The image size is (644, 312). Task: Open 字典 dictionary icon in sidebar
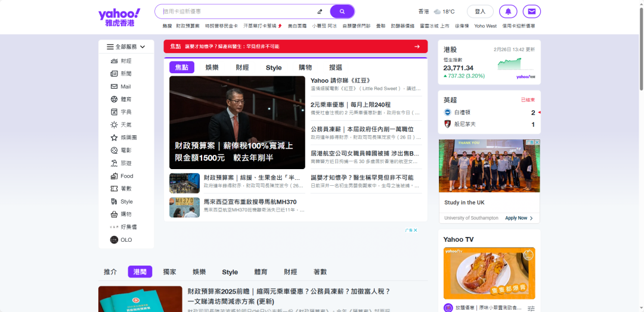pyautogui.click(x=114, y=112)
